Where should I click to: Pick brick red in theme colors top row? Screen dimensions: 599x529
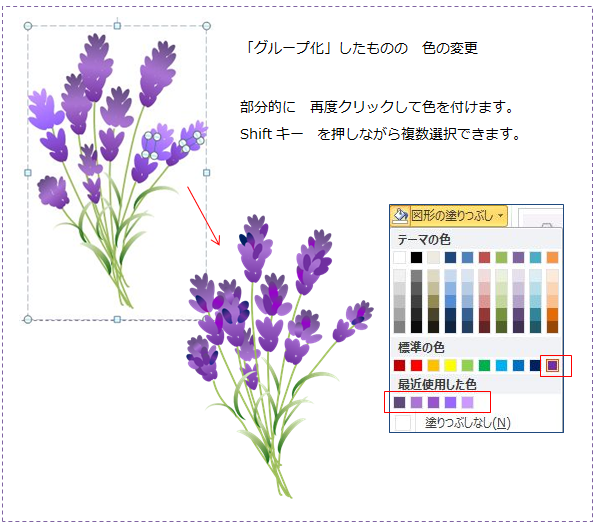tap(484, 257)
